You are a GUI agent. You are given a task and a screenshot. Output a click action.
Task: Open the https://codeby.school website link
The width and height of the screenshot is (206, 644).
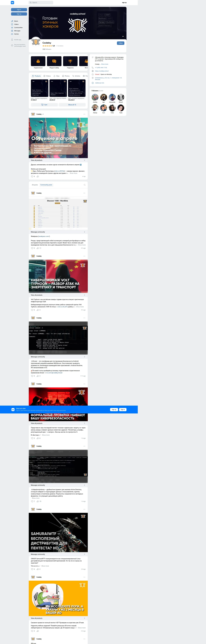(102, 71)
